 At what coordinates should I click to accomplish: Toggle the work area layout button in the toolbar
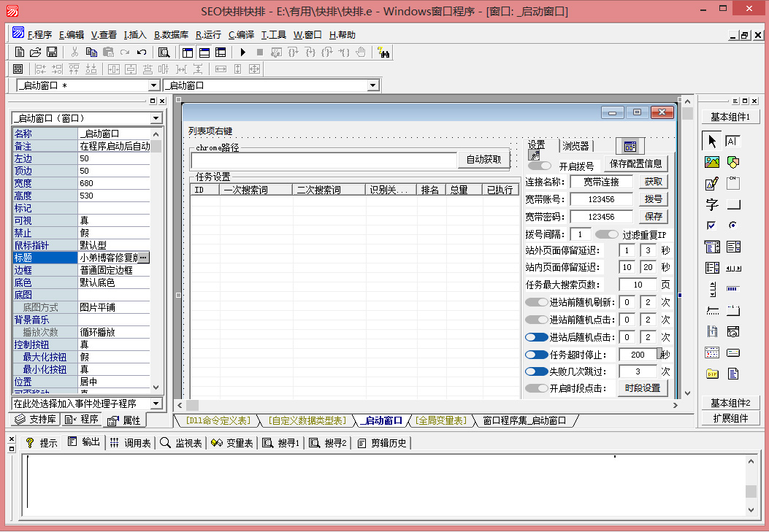pyautogui.click(x=187, y=52)
